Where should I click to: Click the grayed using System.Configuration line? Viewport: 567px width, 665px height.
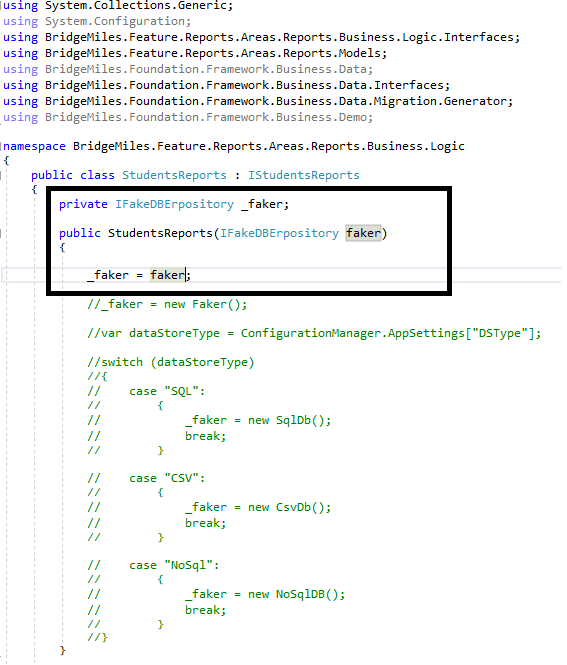(x=97, y=21)
